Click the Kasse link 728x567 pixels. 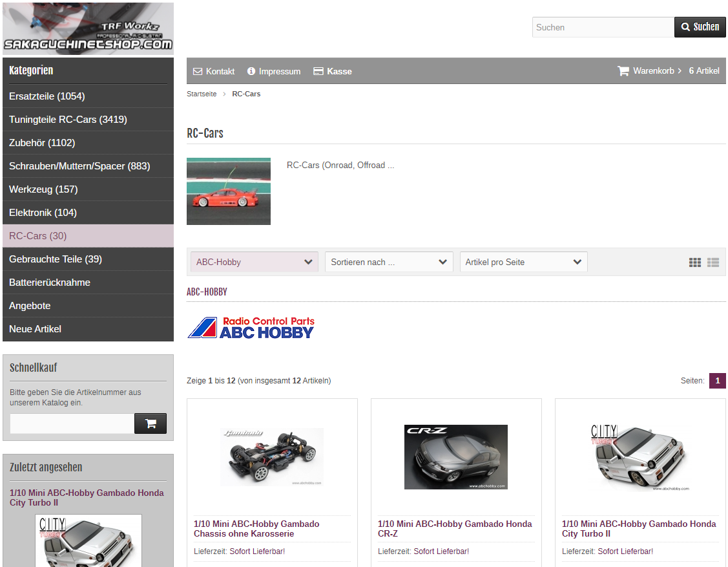339,71
